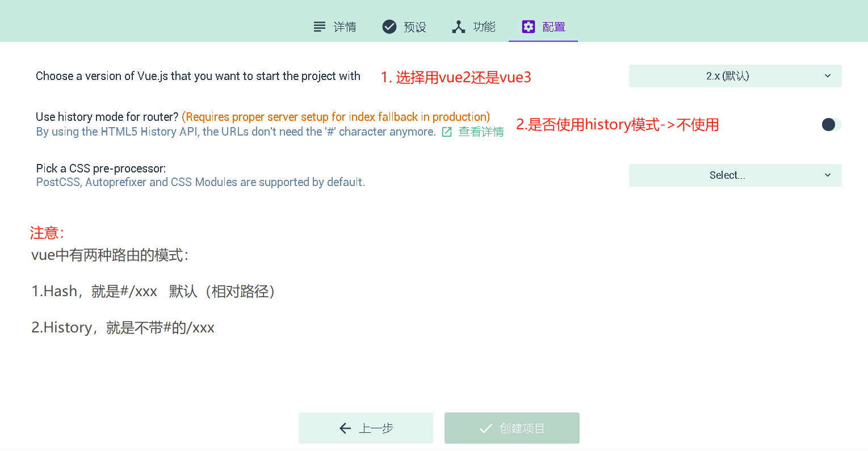The image size is (868, 451).
Task: Click 'Choose a version of Vue.js' prompt text
Action: tap(198, 76)
